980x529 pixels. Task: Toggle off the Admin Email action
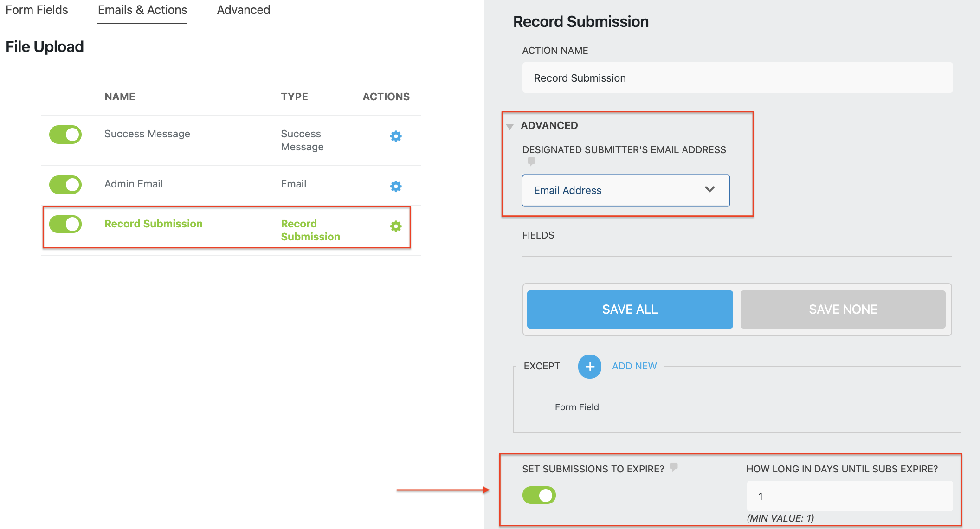(65, 185)
